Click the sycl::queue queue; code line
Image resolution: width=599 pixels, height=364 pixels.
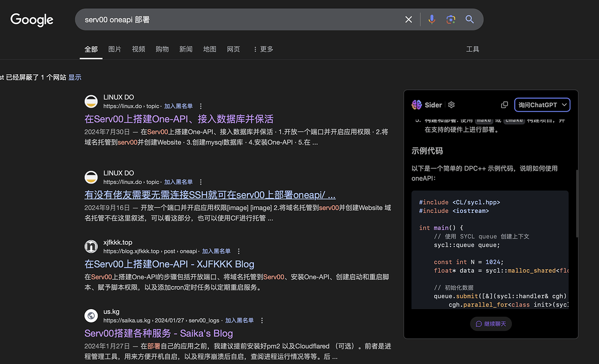(x=467, y=245)
